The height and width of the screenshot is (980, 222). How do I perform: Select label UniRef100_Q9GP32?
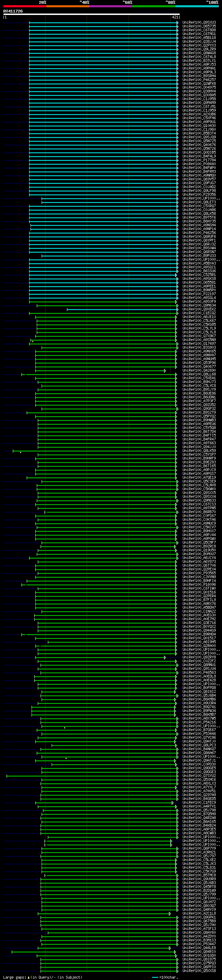199,408
